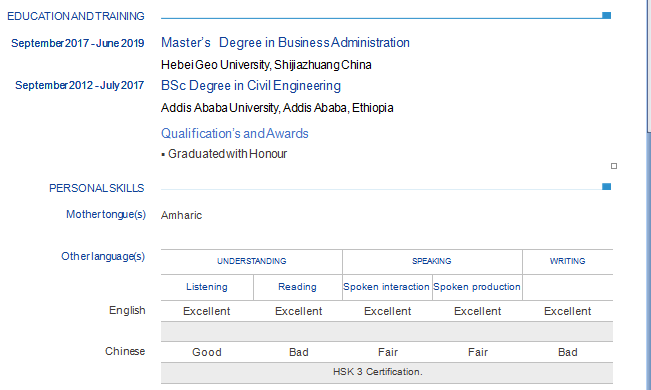Click the SPEAKING table header cell

(432, 261)
